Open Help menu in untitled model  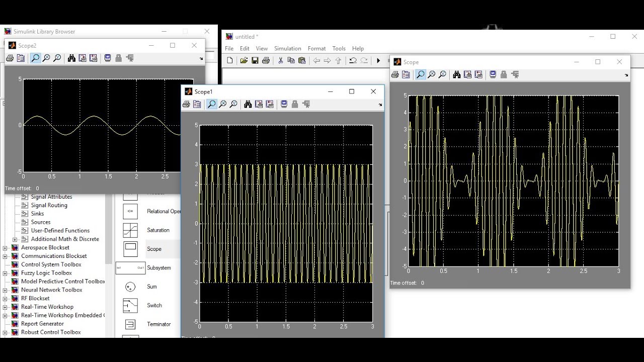click(x=358, y=49)
